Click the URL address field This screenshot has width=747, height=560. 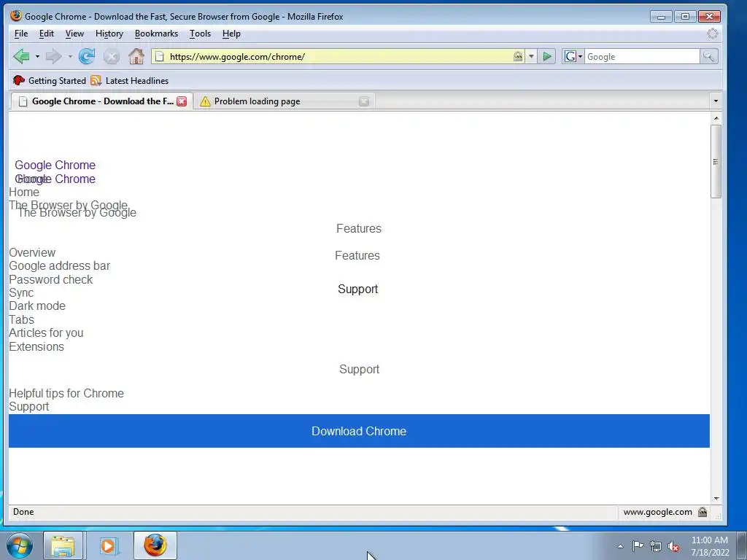tap(338, 57)
